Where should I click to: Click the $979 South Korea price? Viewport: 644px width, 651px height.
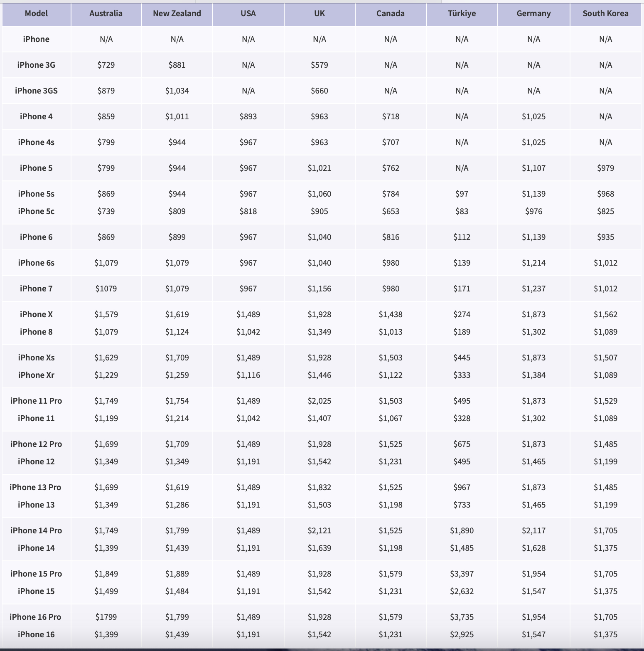(x=605, y=168)
